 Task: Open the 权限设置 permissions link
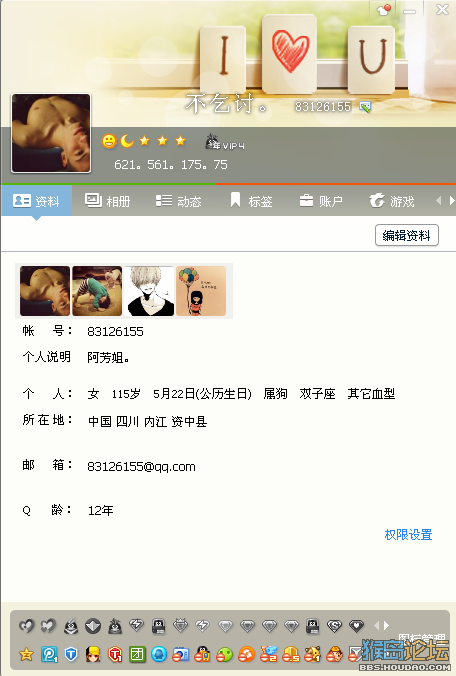pyautogui.click(x=408, y=535)
